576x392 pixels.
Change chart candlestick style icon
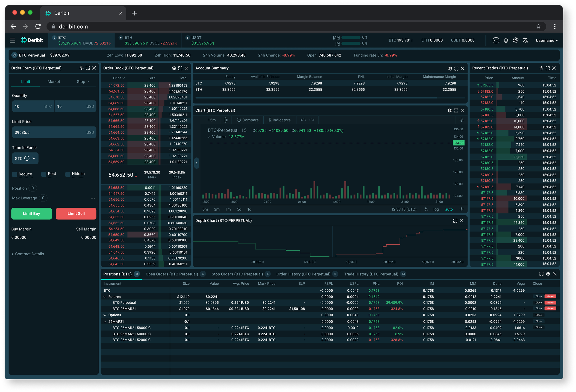pyautogui.click(x=226, y=120)
